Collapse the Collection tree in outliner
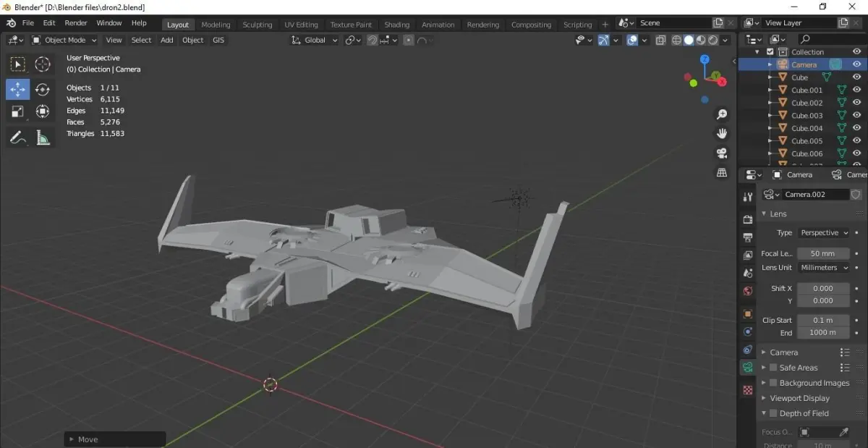The height and width of the screenshot is (448, 868). [x=757, y=52]
